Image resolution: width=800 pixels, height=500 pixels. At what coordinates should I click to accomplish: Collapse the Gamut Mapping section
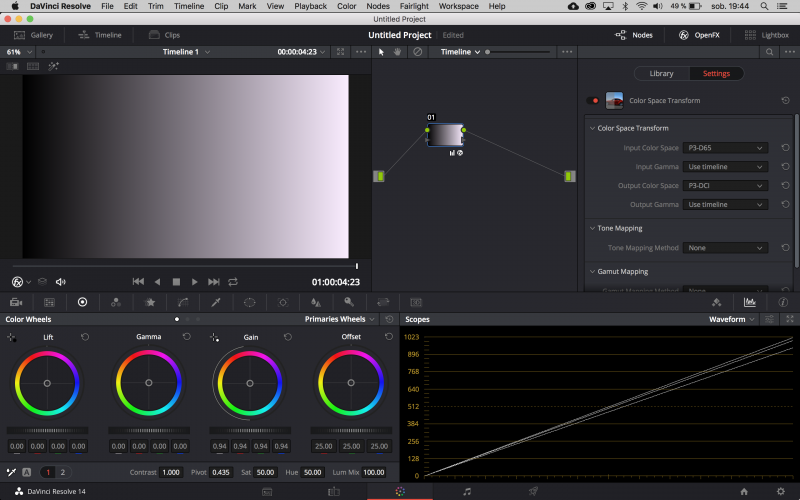592,271
